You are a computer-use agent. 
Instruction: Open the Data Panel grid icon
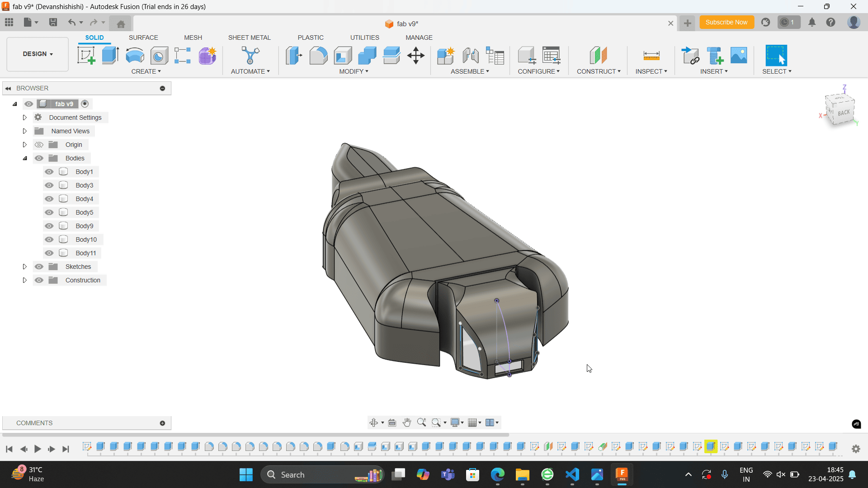9,22
